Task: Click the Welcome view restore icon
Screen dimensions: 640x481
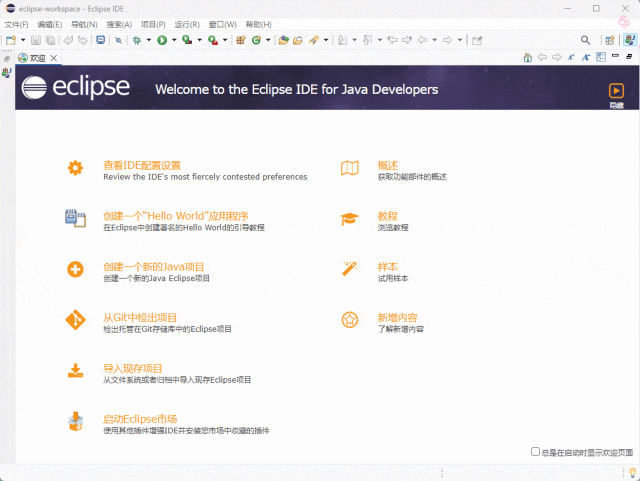Action: pos(629,56)
